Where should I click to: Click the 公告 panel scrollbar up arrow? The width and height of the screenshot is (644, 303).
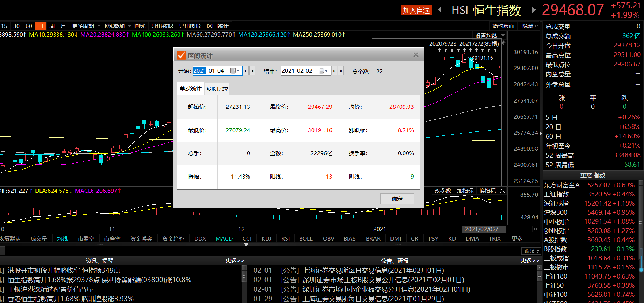(539, 268)
